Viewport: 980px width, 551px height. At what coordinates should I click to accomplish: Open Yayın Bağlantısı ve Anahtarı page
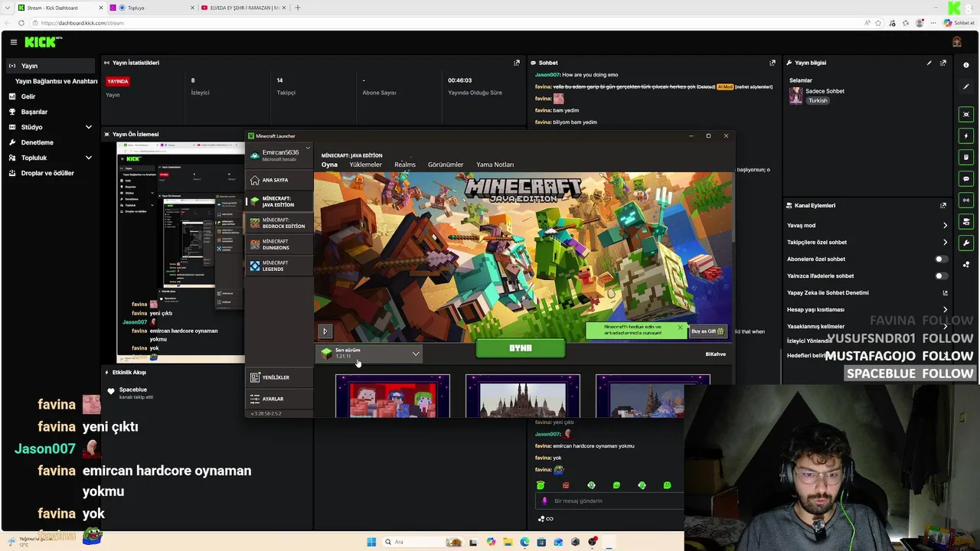56,81
